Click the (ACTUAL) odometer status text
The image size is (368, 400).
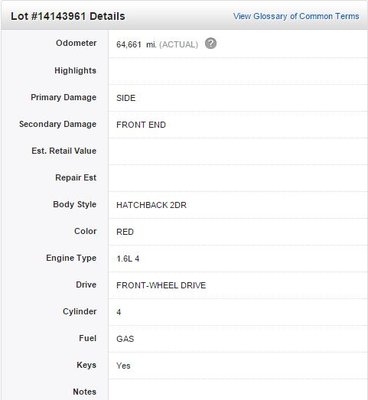[x=179, y=45]
